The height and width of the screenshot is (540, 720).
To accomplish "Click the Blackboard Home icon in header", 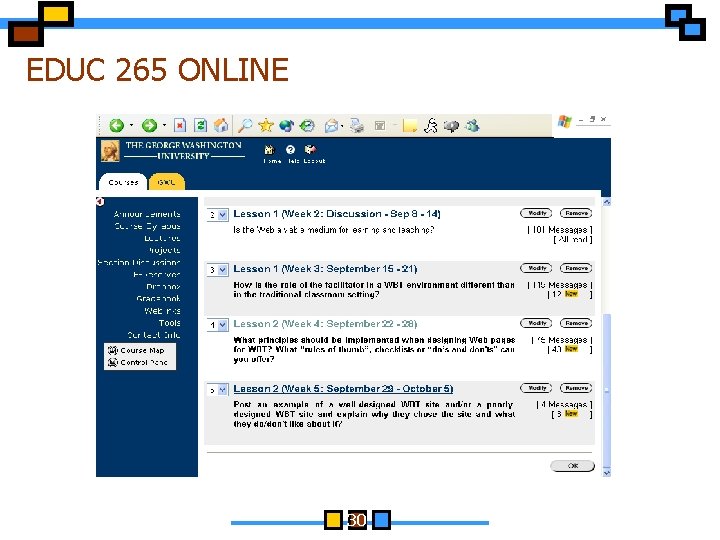I will coord(270,150).
